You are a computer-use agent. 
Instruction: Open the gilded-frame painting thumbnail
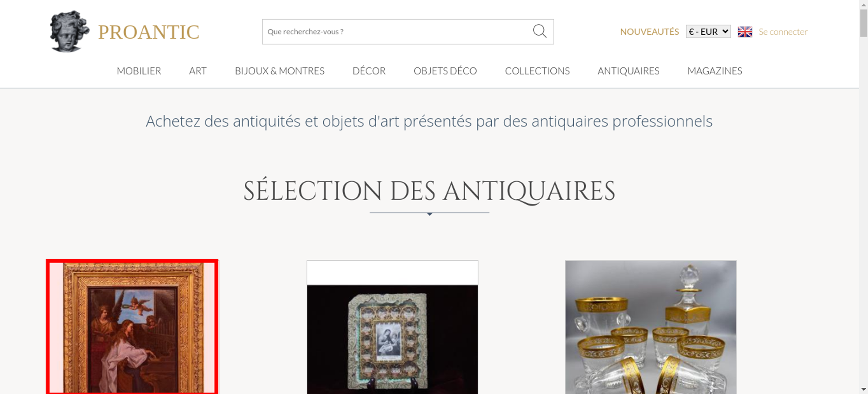point(132,327)
